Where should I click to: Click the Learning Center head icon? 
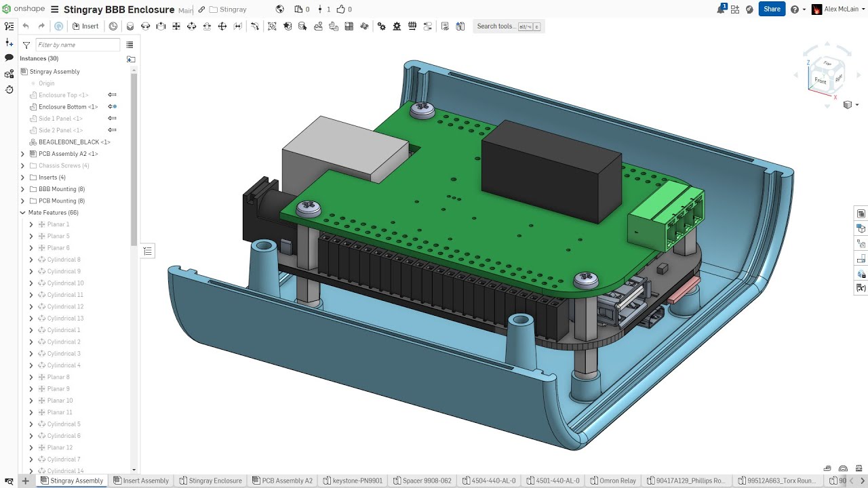tap(749, 9)
